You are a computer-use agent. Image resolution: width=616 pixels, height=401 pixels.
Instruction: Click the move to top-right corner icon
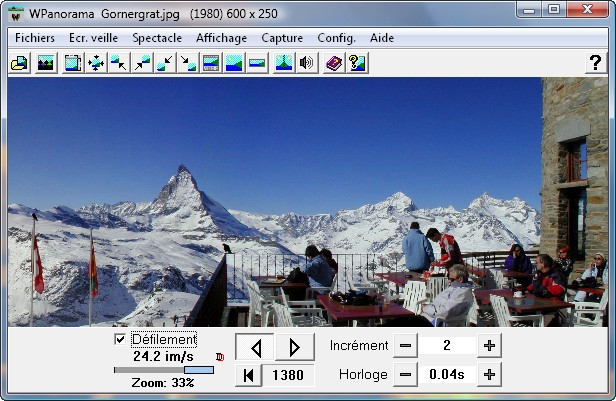click(142, 63)
